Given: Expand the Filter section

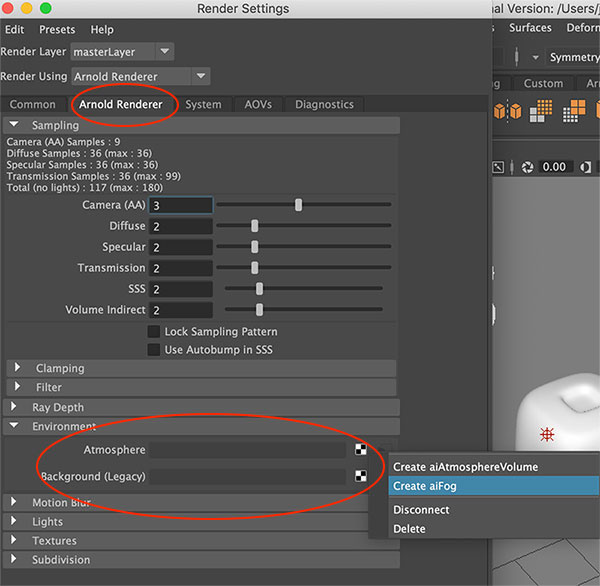Looking at the screenshot, I should pyautogui.click(x=201, y=387).
